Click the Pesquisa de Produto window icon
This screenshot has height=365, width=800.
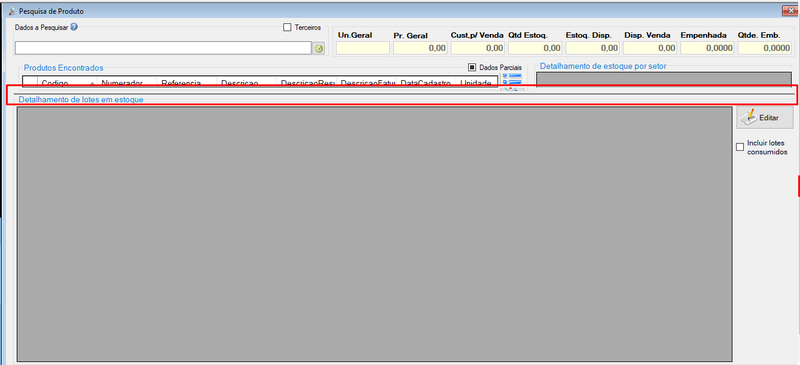coord(12,11)
